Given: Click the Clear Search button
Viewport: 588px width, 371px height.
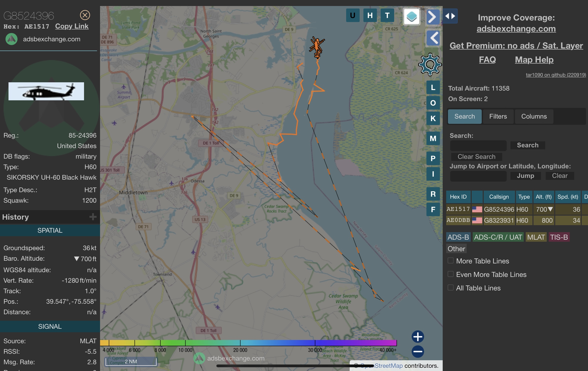Looking at the screenshot, I should 476,157.
